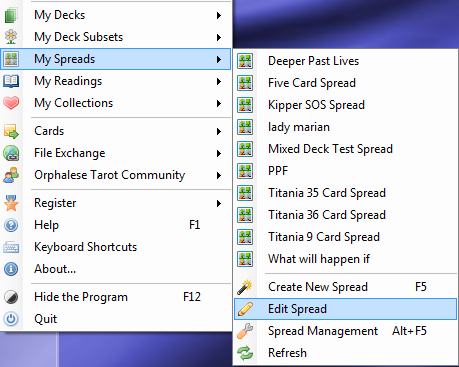Select What will happen if spread
Screen dimensions: 459x367
click(x=345, y=259)
